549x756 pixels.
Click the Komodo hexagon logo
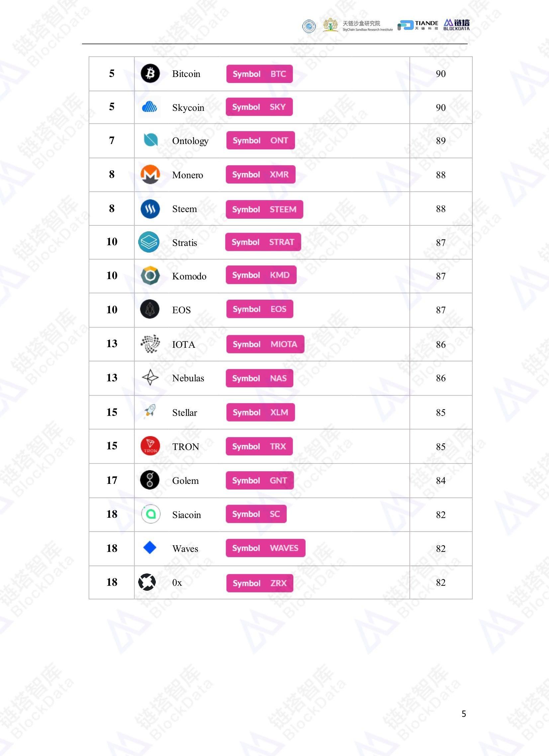pos(150,276)
